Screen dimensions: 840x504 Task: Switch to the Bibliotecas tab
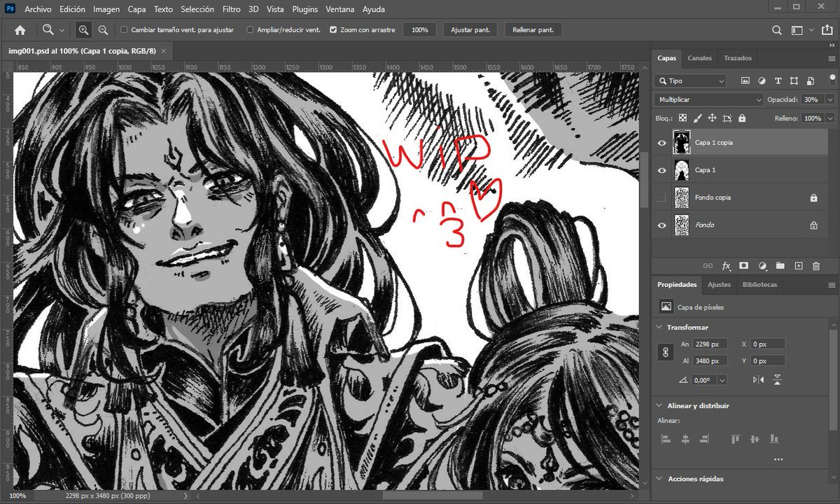[759, 285]
